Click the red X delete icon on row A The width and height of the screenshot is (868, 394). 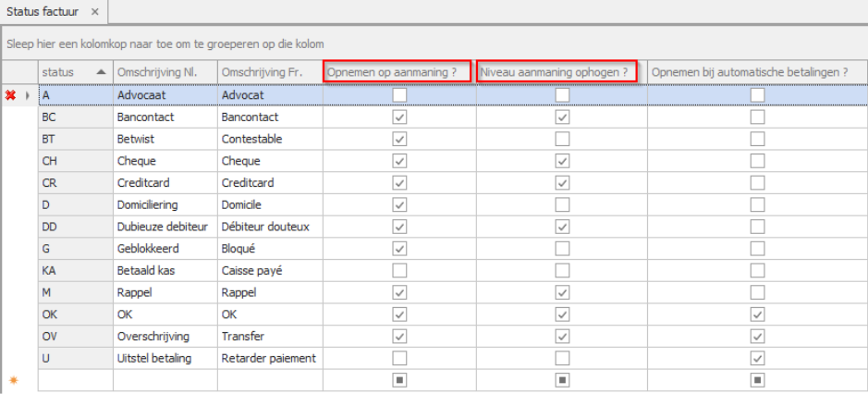coord(10,95)
